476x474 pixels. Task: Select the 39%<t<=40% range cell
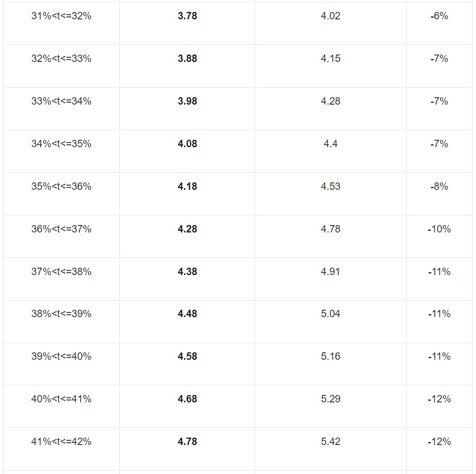point(61,356)
